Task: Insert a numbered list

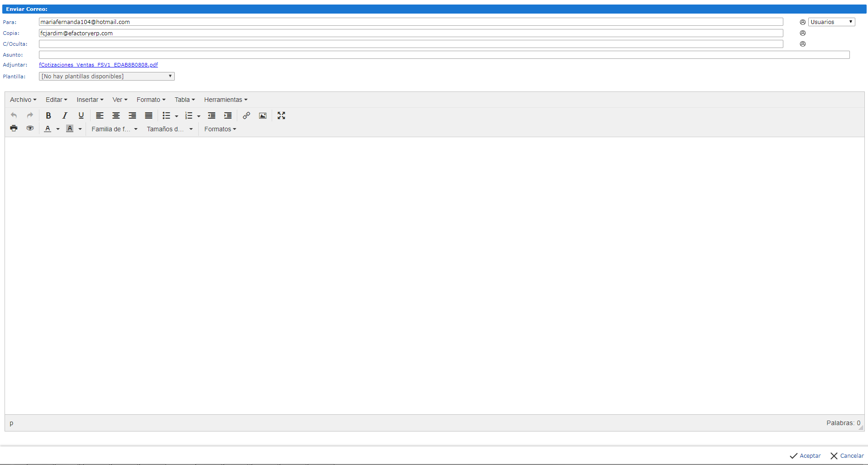Action: (188, 115)
